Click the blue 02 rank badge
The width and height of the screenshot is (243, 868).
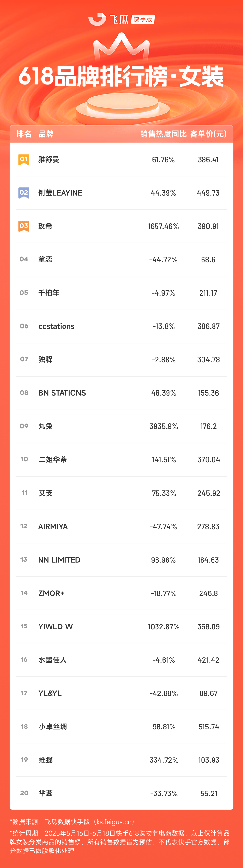pos(24,193)
